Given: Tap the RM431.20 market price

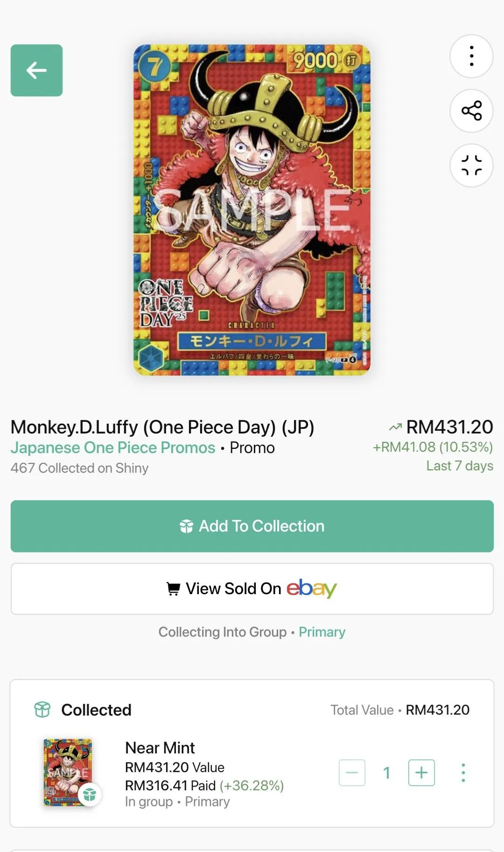Looking at the screenshot, I should tap(449, 427).
